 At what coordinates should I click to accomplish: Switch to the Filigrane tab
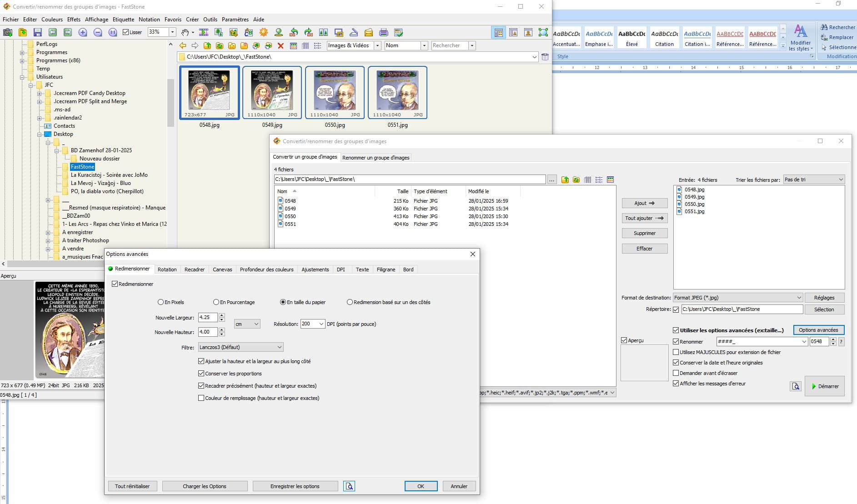pos(386,269)
